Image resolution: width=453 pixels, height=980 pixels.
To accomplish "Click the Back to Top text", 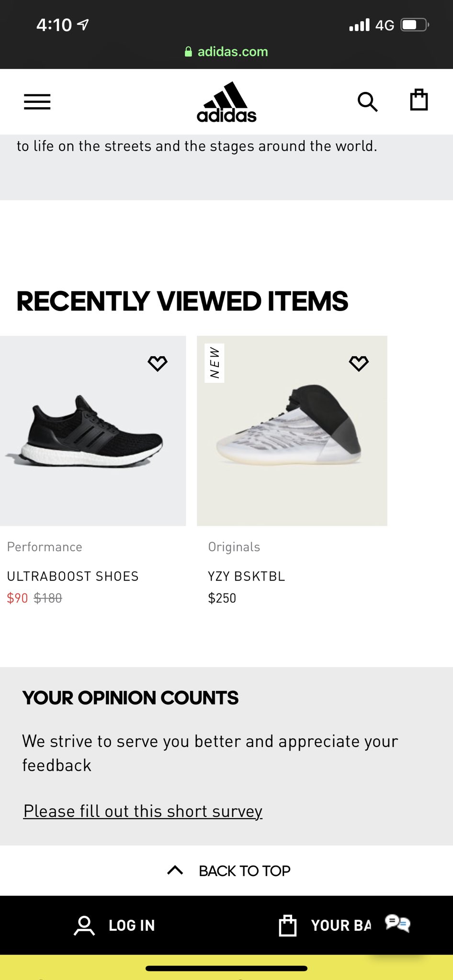I will (x=244, y=871).
